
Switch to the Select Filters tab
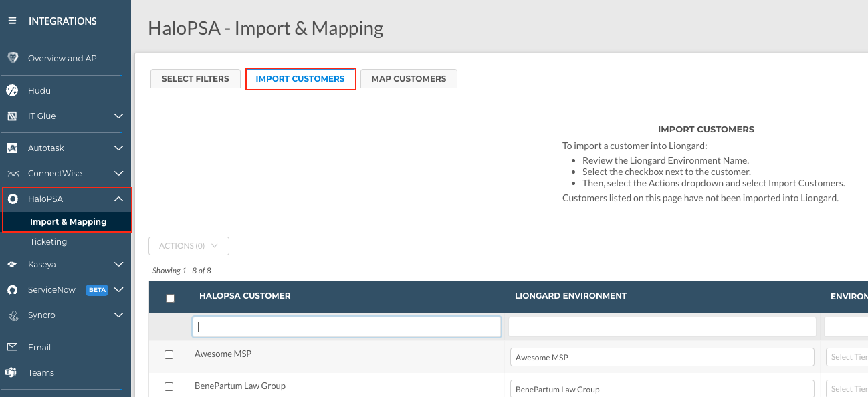pyautogui.click(x=195, y=78)
